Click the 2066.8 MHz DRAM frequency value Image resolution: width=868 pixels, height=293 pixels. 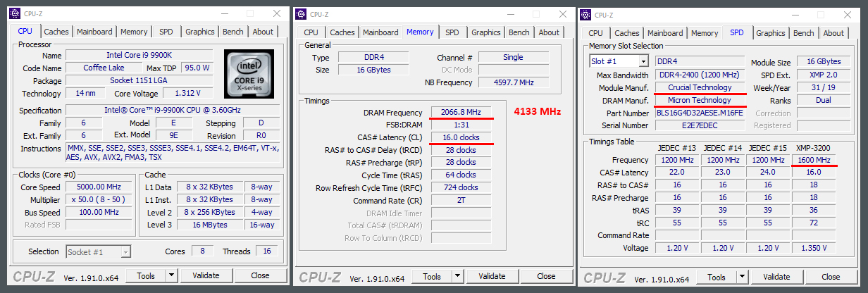click(461, 113)
